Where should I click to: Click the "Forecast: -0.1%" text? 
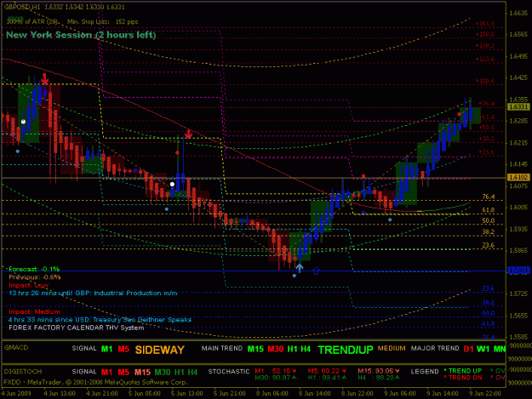tap(34, 269)
